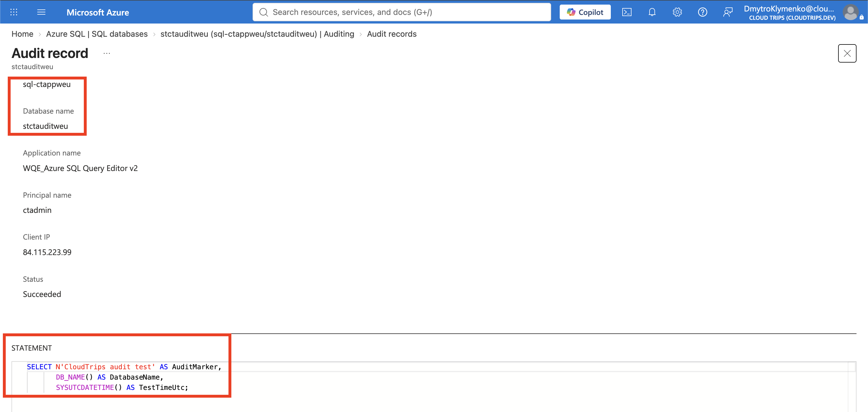Click the Client IP label

36,237
